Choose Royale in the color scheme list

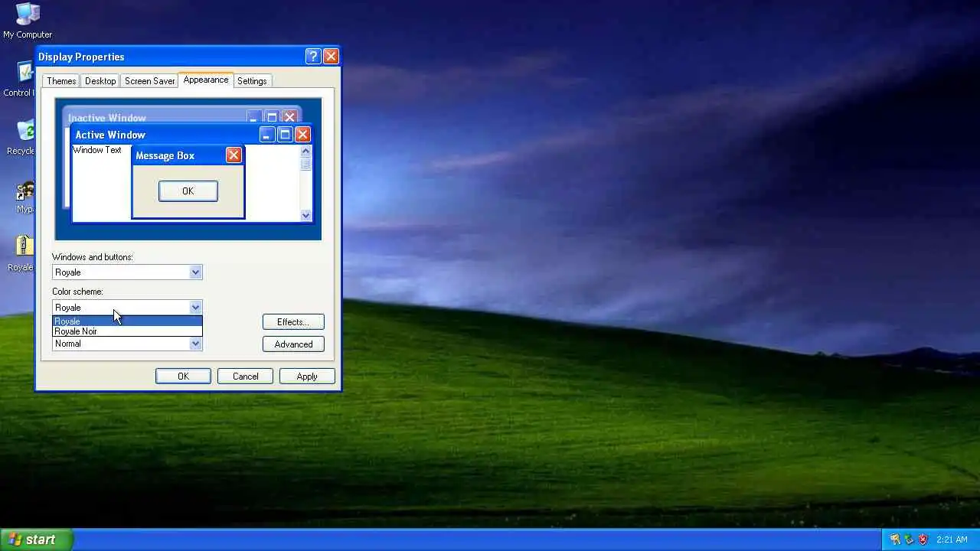point(127,321)
